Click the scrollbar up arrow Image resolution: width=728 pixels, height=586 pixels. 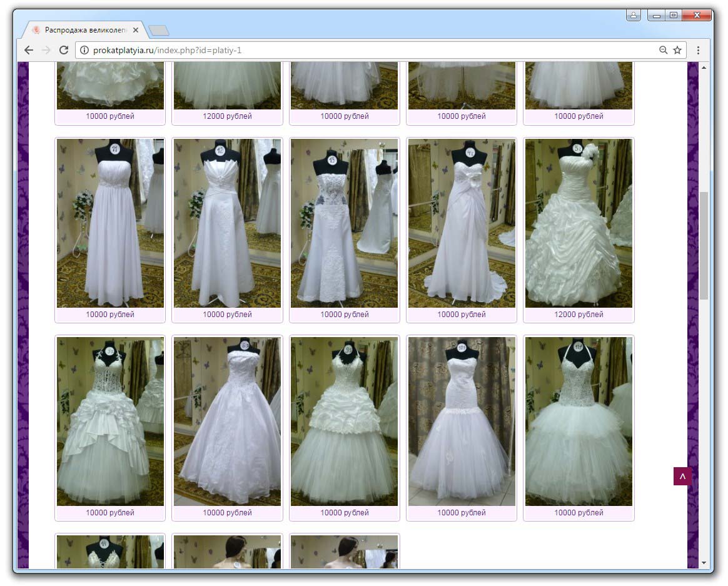(x=704, y=68)
